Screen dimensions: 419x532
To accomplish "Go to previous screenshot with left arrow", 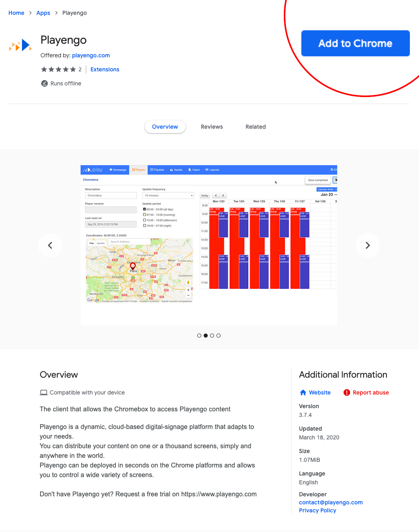I will click(50, 245).
